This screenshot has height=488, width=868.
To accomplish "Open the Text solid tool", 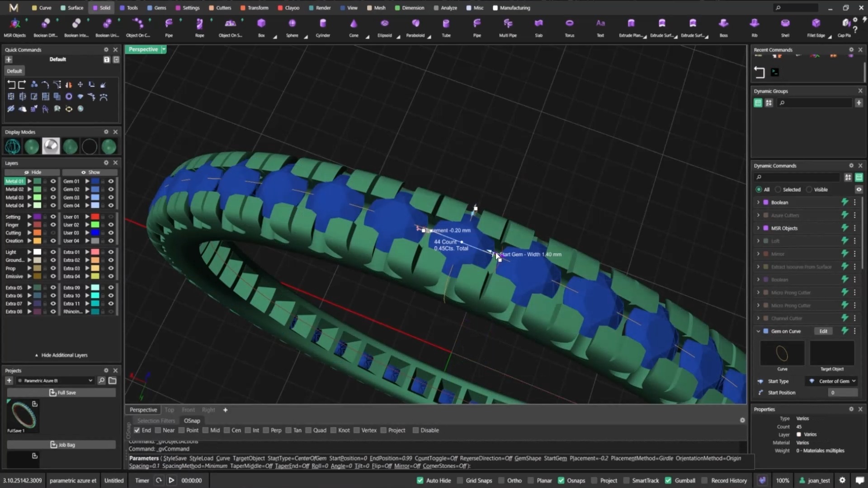I will coord(600,27).
